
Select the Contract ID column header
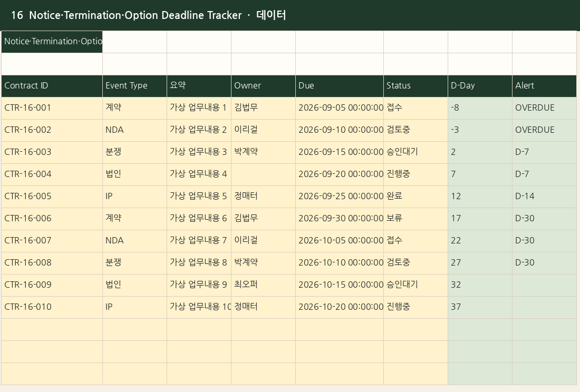[x=52, y=86]
